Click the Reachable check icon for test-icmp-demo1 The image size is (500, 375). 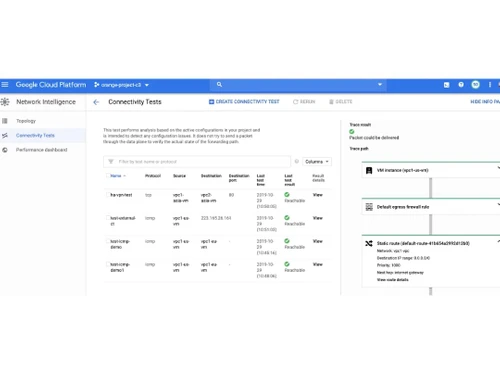287,264
